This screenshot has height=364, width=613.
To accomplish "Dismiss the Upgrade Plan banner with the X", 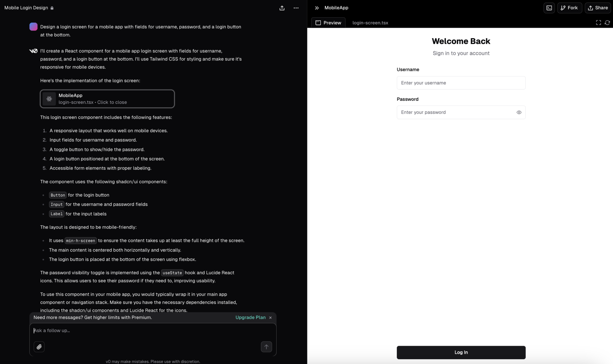I will 270,318.
